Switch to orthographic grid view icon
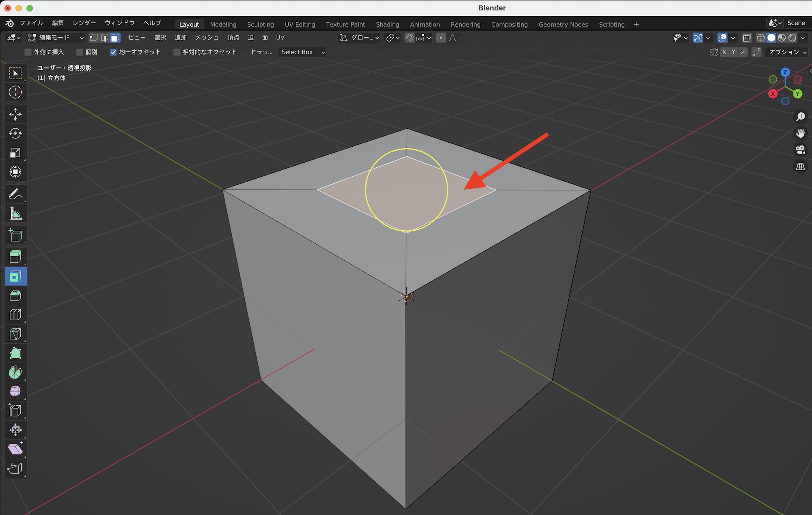Screen dimensions: 812x515 tap(800, 167)
